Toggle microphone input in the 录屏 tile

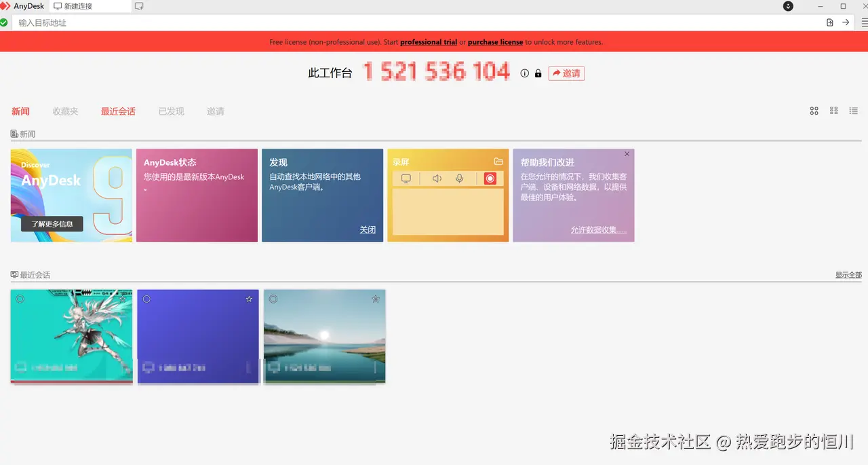460,179
